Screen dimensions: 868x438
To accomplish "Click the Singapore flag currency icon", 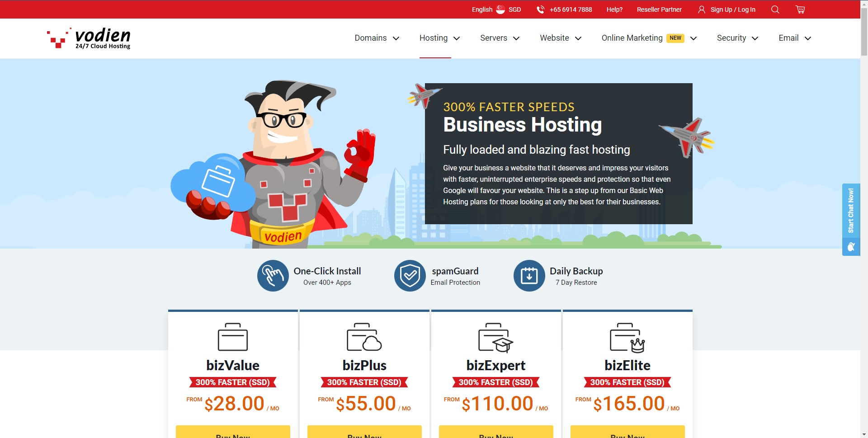I will pyautogui.click(x=500, y=9).
